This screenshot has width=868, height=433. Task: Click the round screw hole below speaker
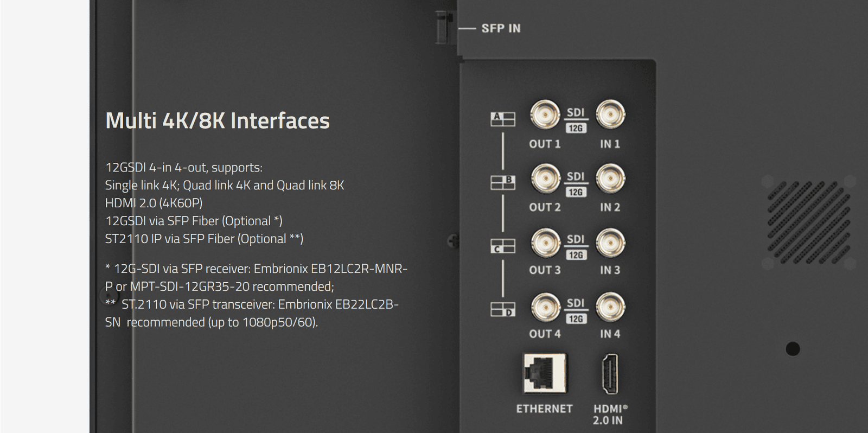793,348
